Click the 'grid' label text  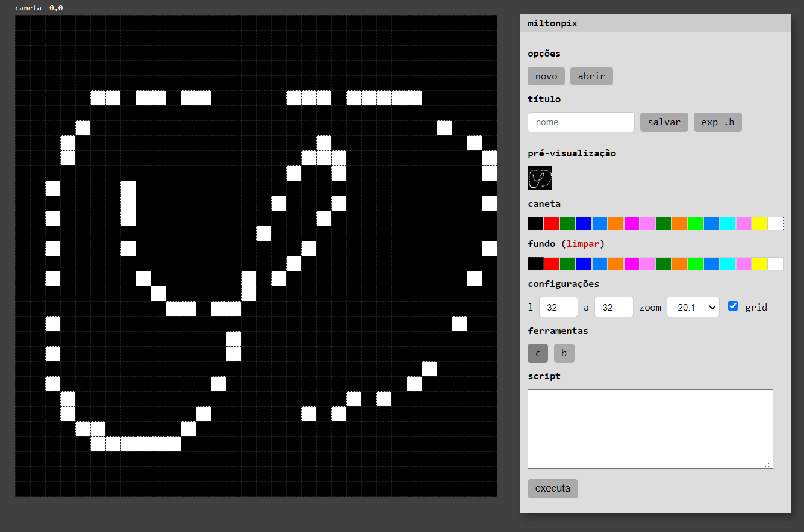tap(756, 308)
